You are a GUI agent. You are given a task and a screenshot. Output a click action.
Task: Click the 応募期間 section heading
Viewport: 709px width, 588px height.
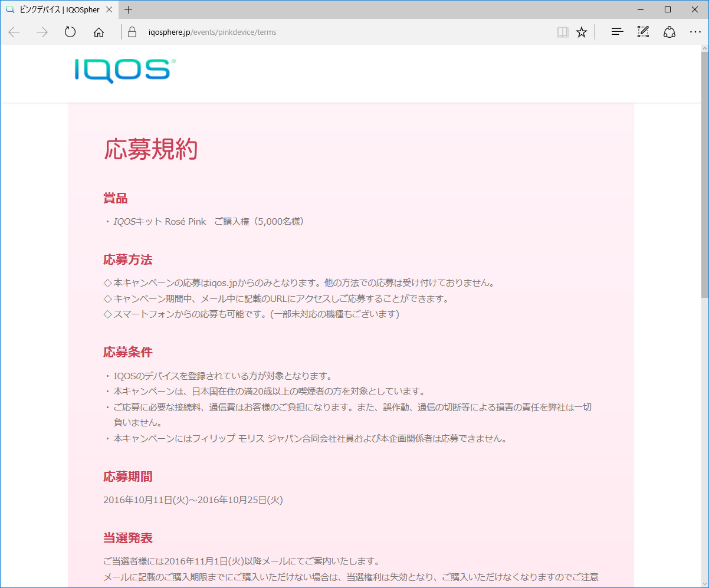tap(128, 477)
